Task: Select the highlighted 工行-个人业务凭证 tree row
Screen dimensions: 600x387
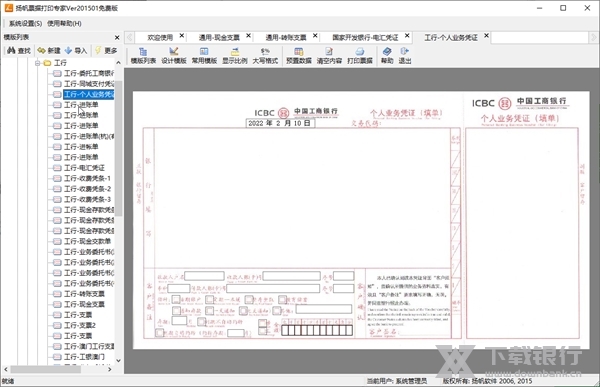Action: coord(89,94)
